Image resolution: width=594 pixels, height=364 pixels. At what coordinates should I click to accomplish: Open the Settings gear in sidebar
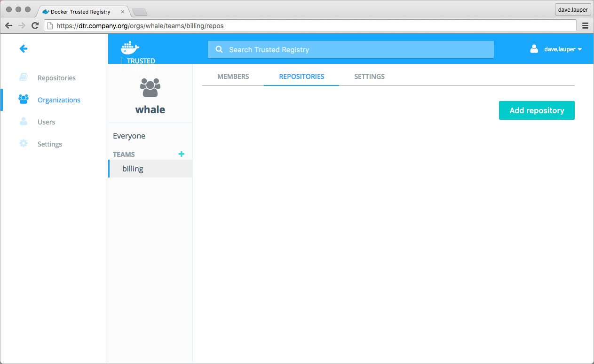click(x=24, y=144)
